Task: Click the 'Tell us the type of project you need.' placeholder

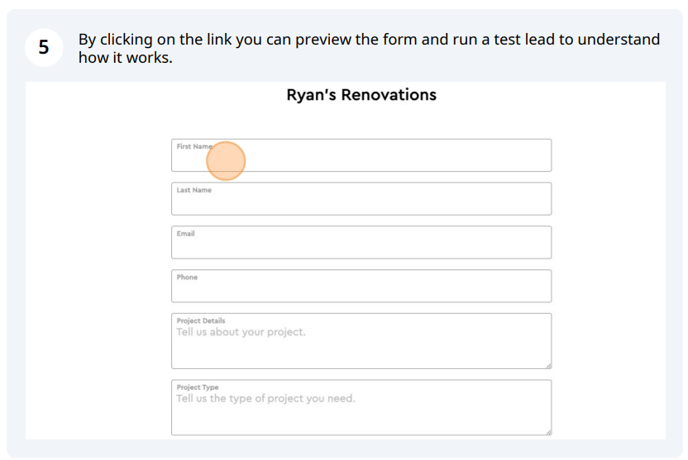Action: (266, 399)
